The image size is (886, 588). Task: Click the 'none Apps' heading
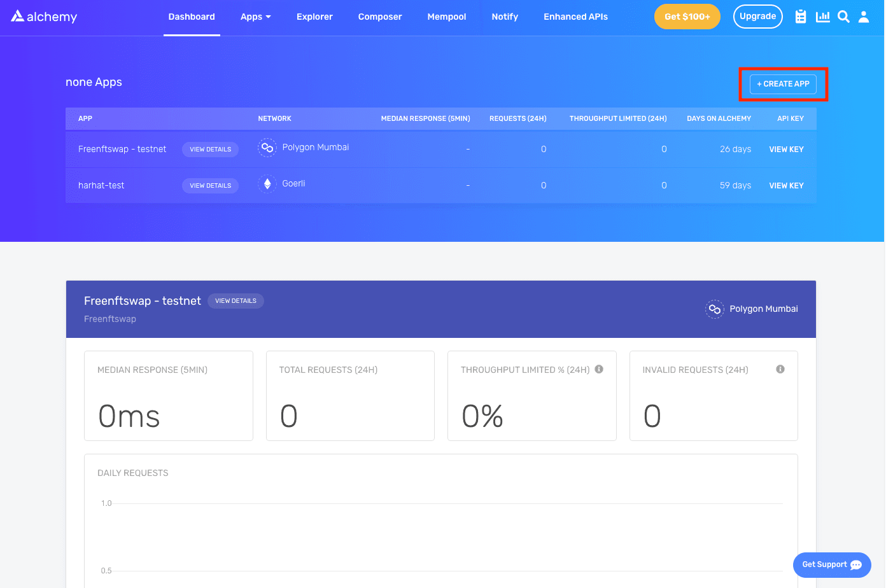coord(94,82)
